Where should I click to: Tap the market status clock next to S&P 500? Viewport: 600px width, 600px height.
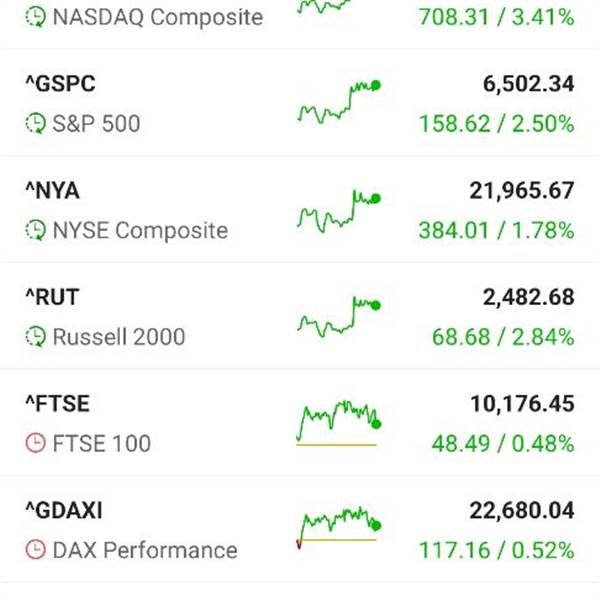[x=35, y=124]
